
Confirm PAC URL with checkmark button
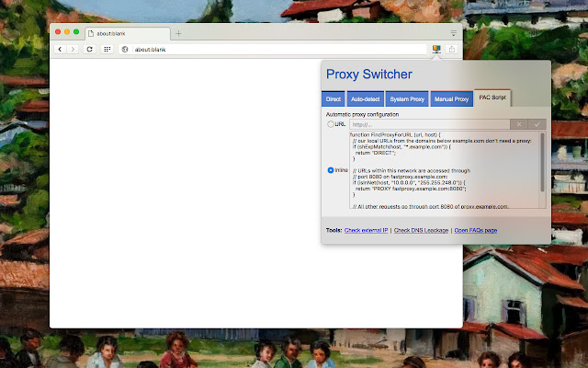pyautogui.click(x=537, y=124)
